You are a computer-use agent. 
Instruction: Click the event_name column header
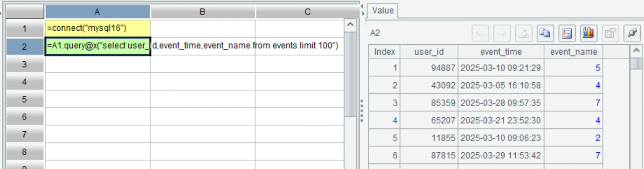coord(573,52)
